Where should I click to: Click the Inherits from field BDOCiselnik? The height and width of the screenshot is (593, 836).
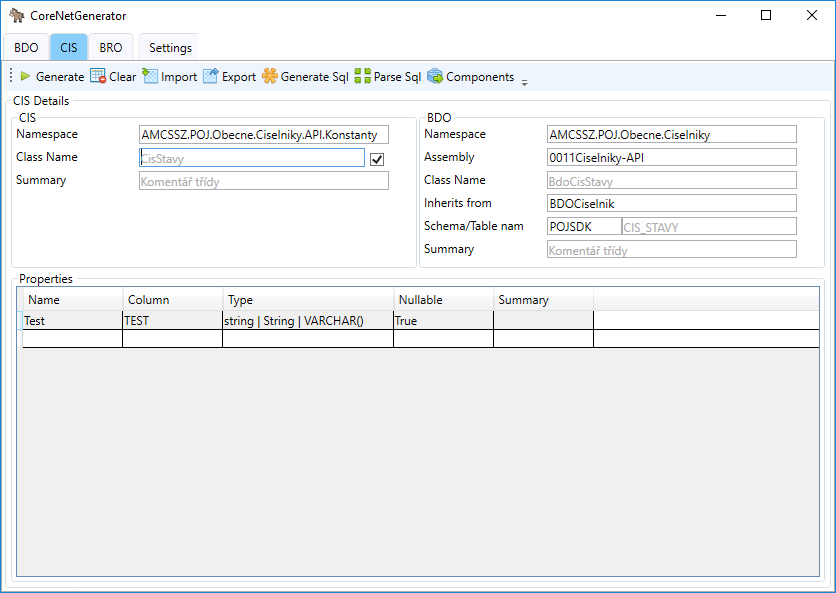[x=672, y=203]
